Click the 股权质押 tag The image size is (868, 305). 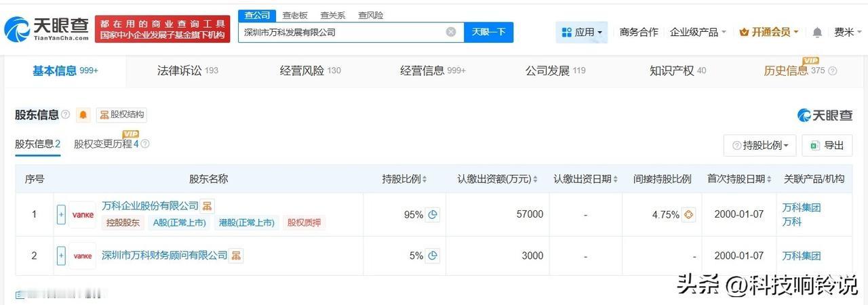[304, 222]
